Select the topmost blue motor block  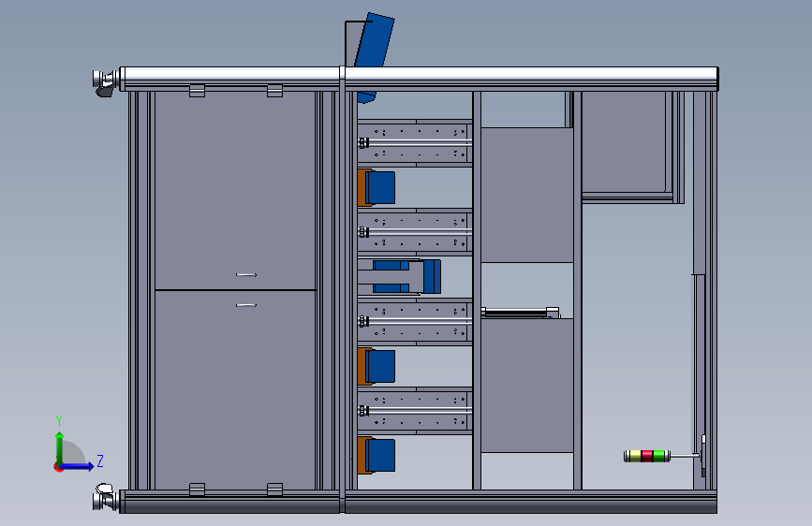tap(380, 187)
